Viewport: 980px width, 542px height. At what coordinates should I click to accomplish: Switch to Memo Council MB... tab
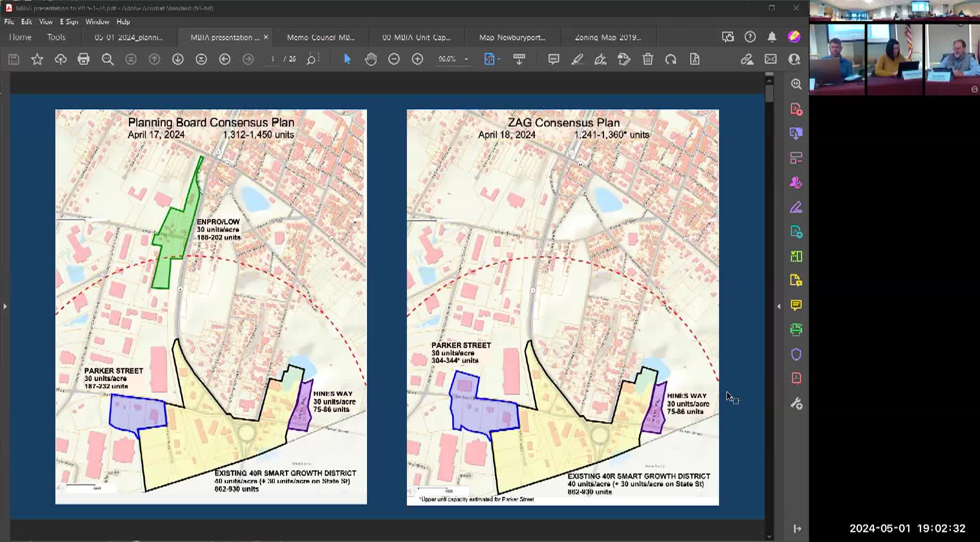(321, 37)
